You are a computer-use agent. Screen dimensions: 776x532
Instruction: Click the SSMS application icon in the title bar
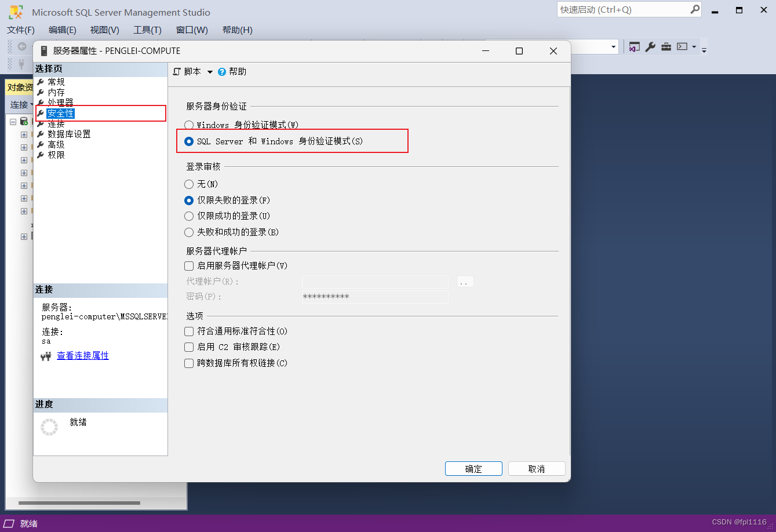(16, 11)
